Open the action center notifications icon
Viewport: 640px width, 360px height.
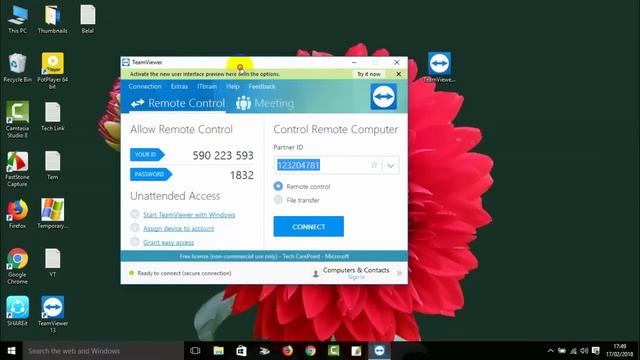pyautogui.click(x=596, y=351)
